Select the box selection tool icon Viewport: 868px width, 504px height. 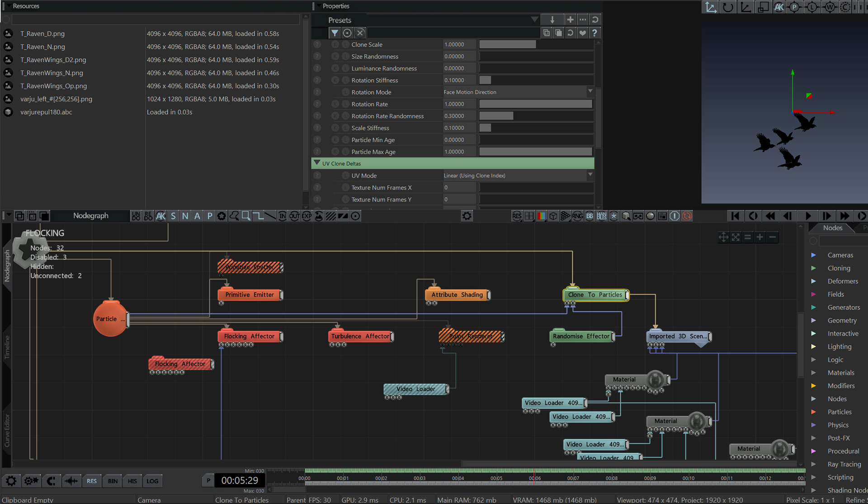click(246, 216)
